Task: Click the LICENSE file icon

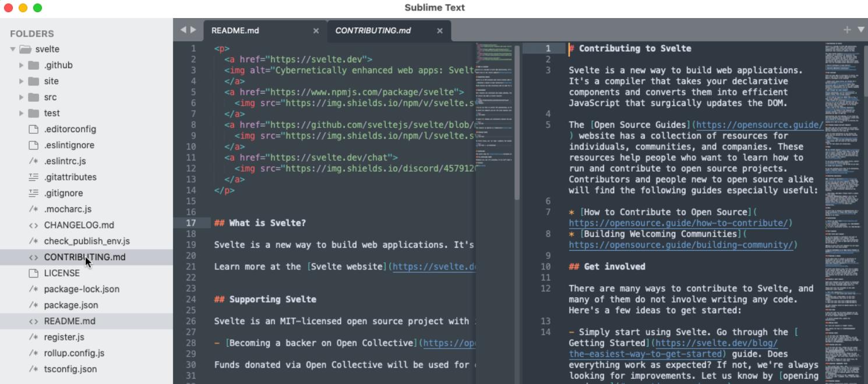Action: [x=33, y=273]
